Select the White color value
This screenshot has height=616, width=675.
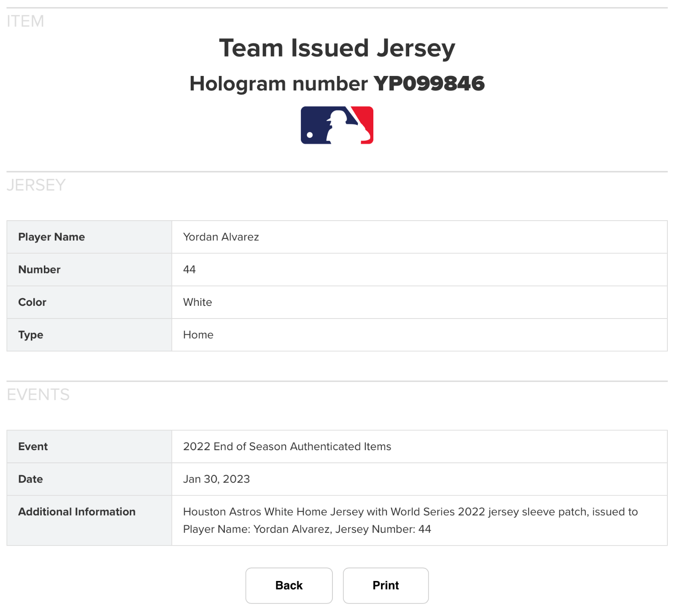[x=197, y=302]
